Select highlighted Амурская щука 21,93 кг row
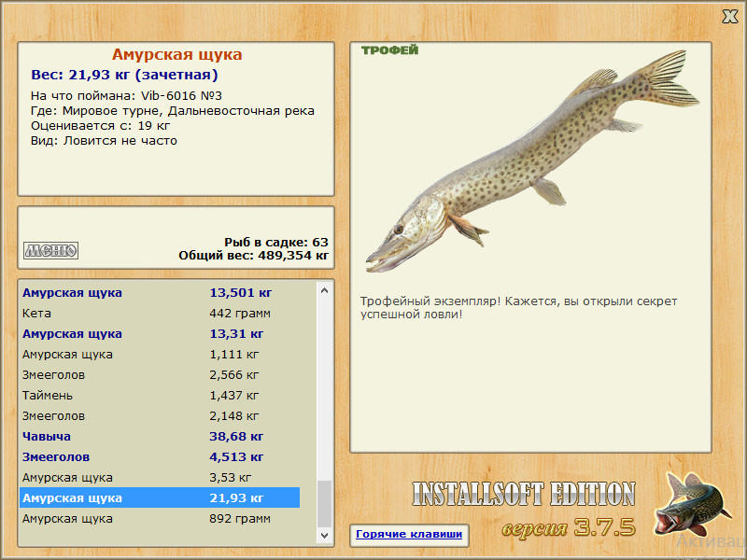The height and width of the screenshot is (560, 747). click(160, 497)
